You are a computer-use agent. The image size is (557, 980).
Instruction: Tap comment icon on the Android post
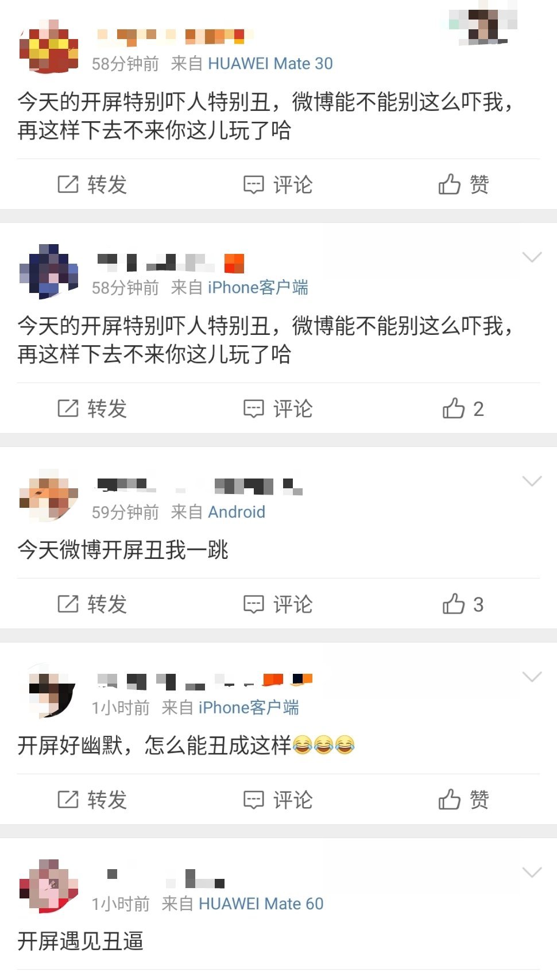pyautogui.click(x=253, y=604)
